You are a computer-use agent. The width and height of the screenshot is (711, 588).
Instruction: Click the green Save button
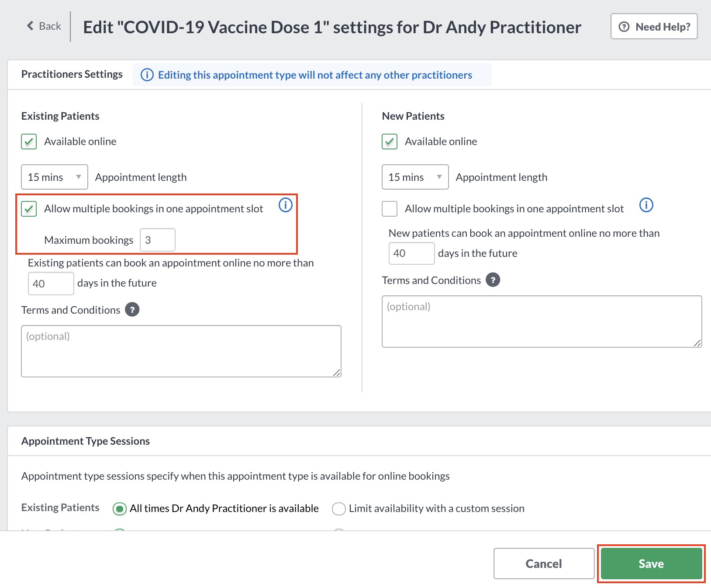[651, 564]
